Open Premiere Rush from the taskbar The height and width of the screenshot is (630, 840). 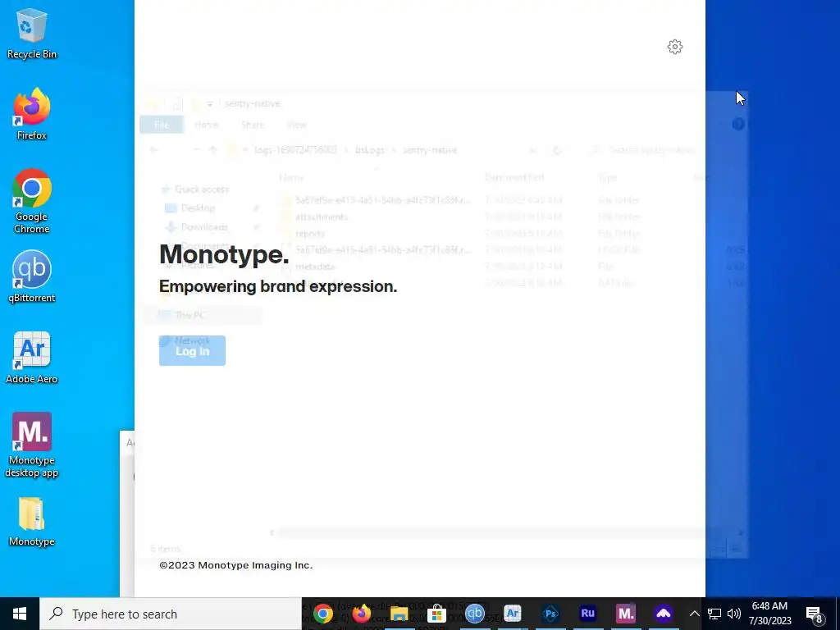pyautogui.click(x=587, y=614)
